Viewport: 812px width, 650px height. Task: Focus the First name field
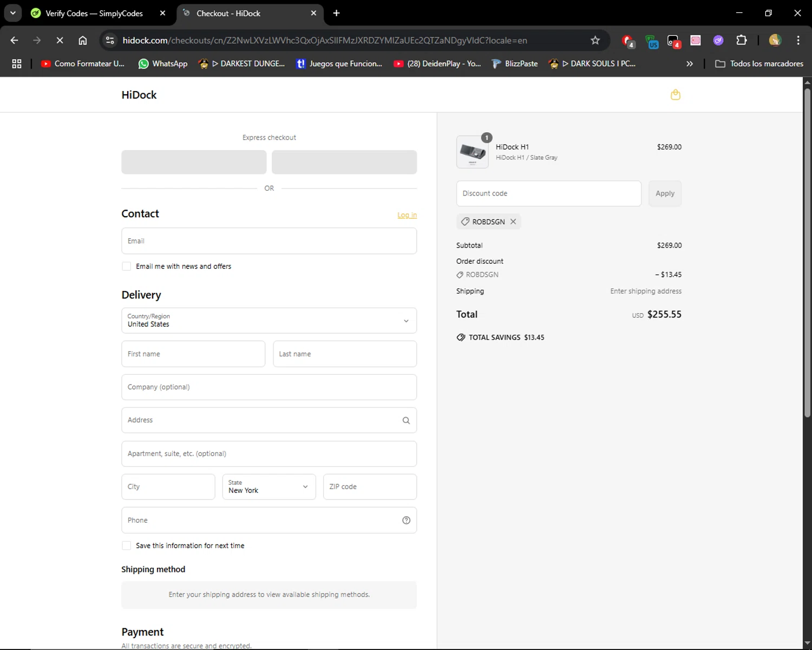(193, 354)
